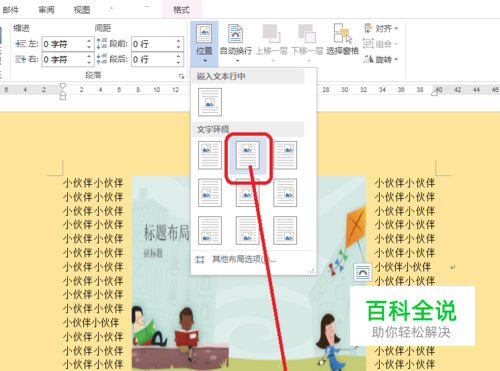500x371 pixels.
Task: Click the 缩进 indent label
Action: tap(21, 28)
